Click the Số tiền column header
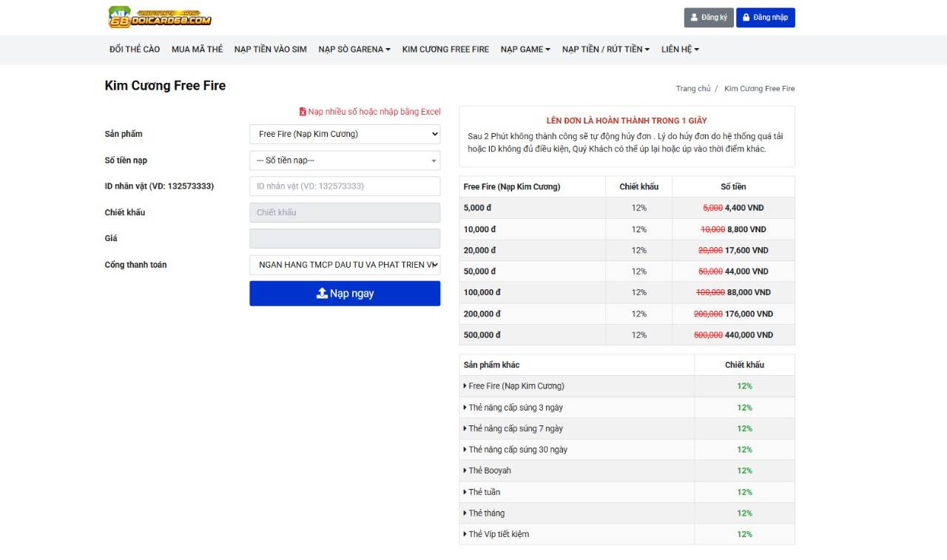This screenshot has width=947, height=560. click(x=733, y=187)
